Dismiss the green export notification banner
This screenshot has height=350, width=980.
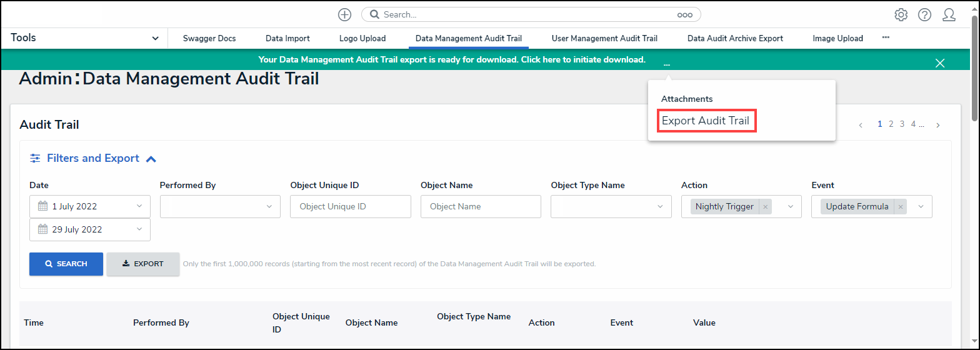tap(939, 62)
